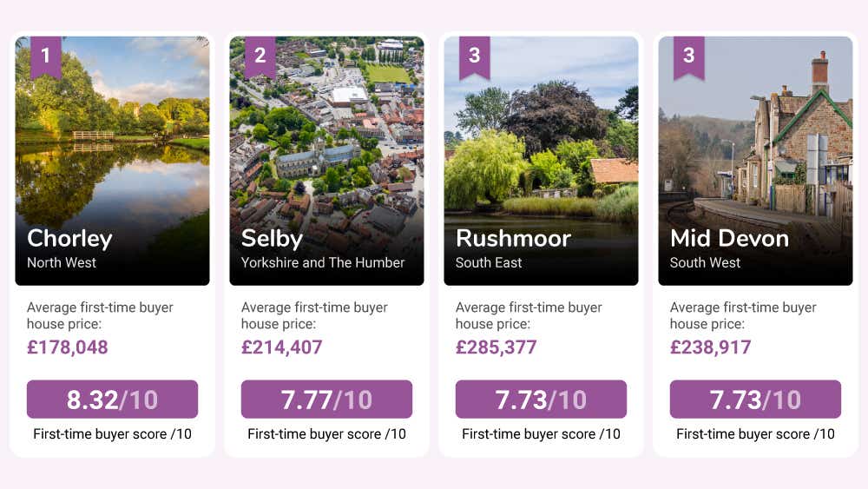Click the Selby title text

(272, 239)
